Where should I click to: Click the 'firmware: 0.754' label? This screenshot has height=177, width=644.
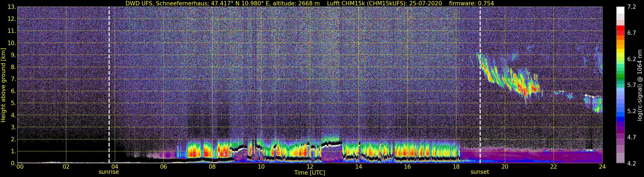(472, 3)
